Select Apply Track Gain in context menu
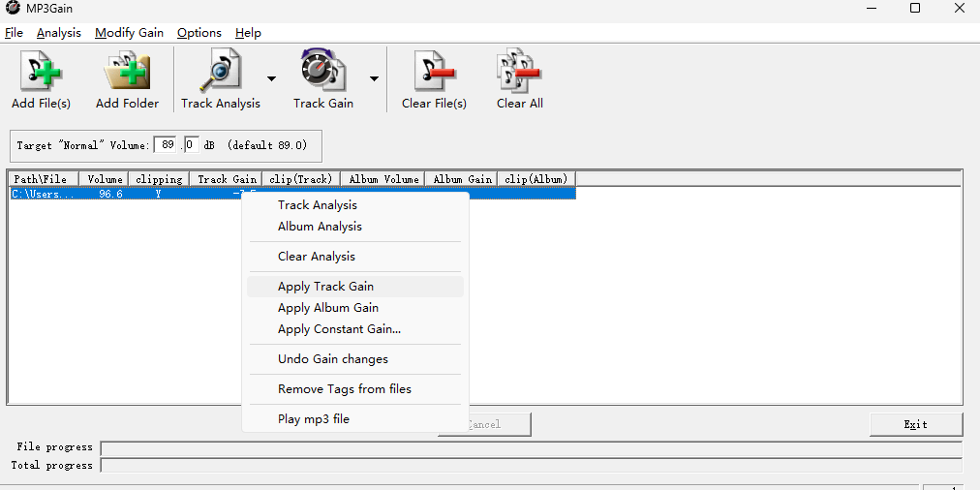 (x=355, y=287)
